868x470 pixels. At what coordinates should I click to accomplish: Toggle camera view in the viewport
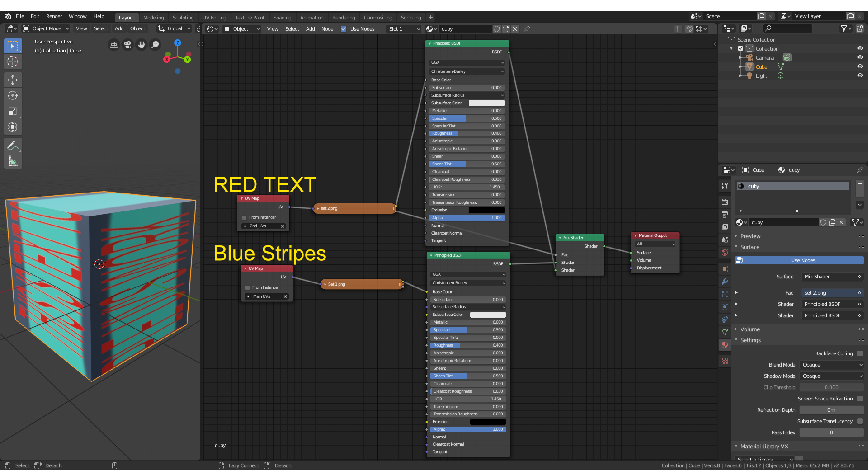tap(128, 45)
